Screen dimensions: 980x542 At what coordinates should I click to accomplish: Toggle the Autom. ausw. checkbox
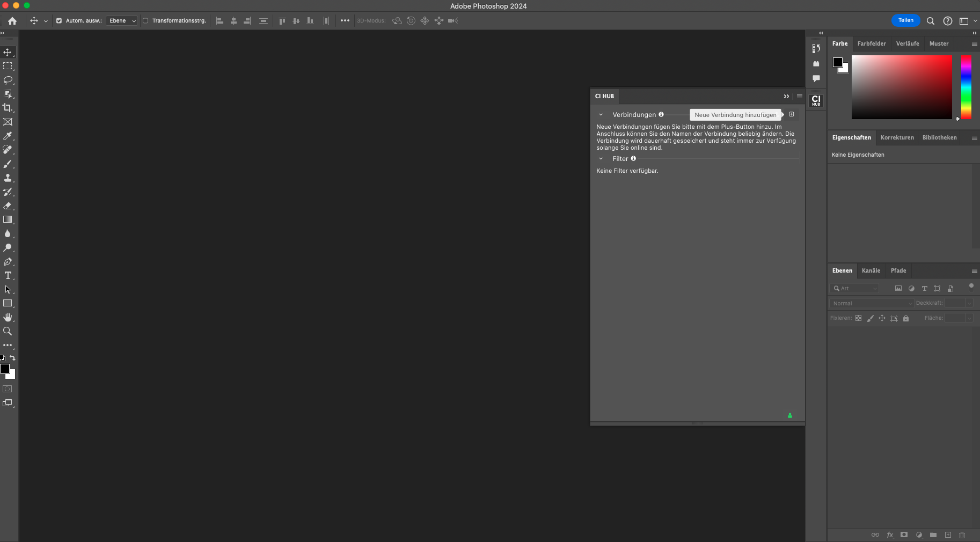59,21
